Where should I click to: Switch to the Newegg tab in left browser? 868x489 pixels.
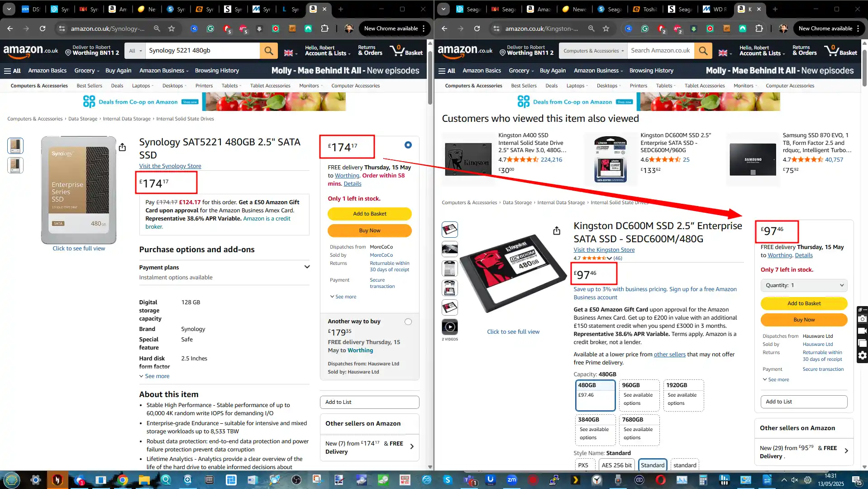pyautogui.click(x=147, y=9)
